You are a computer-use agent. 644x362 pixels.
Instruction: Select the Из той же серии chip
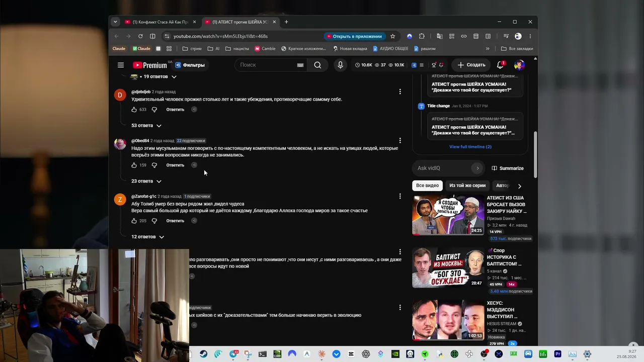[467, 186]
